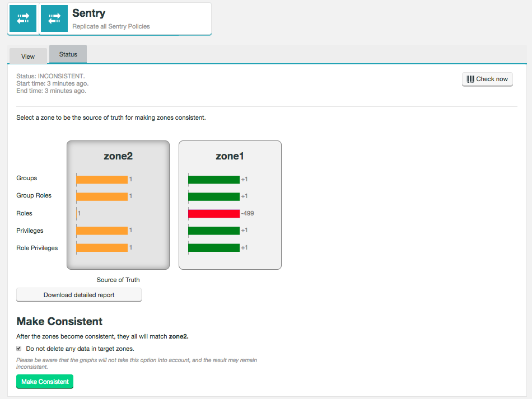Click the Group Roles row label

pos(34,195)
